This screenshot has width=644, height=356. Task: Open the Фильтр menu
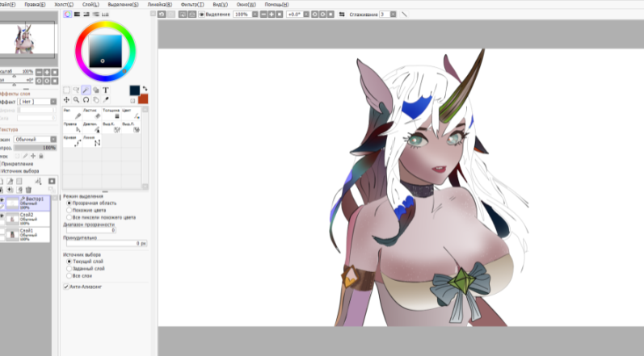(192, 5)
